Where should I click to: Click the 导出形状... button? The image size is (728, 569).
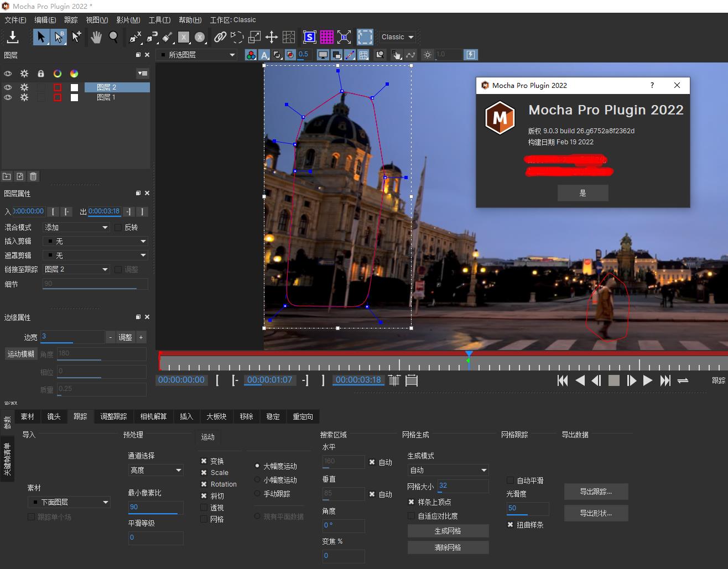click(x=596, y=513)
